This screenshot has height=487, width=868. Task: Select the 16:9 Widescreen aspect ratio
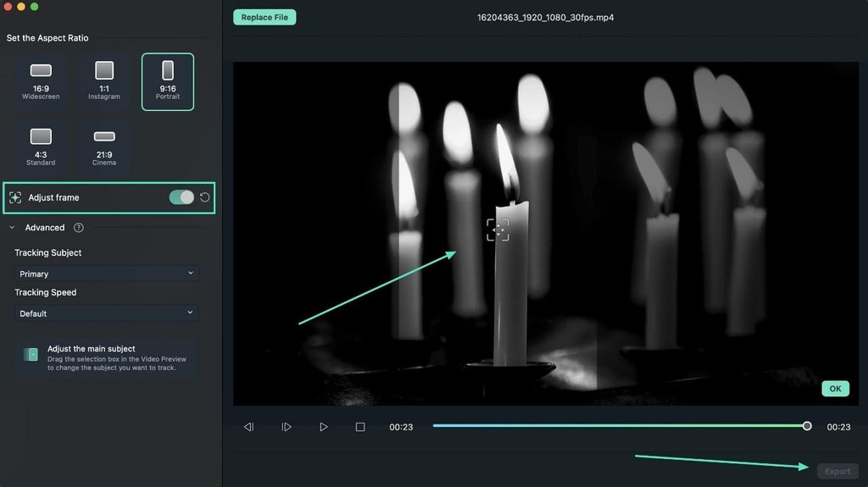[x=41, y=82]
